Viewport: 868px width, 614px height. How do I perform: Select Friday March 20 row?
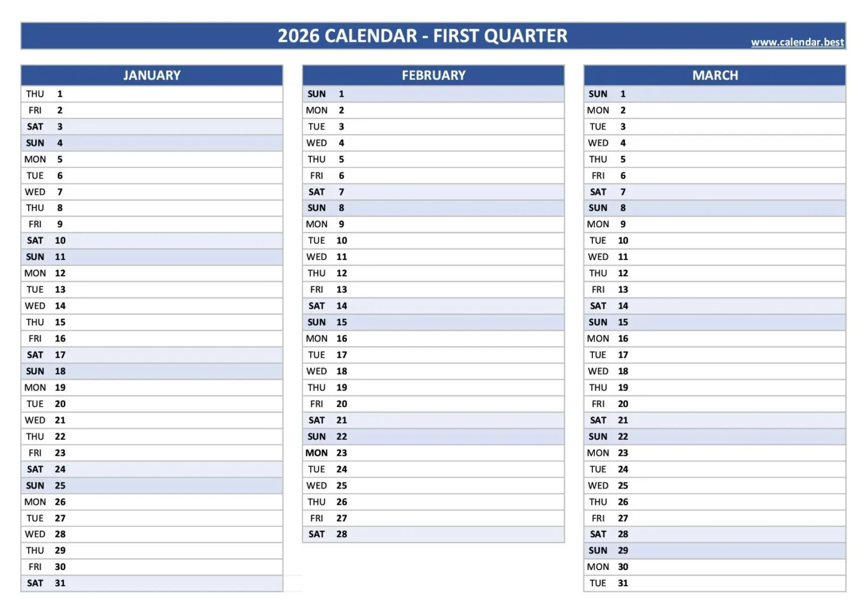click(x=715, y=404)
